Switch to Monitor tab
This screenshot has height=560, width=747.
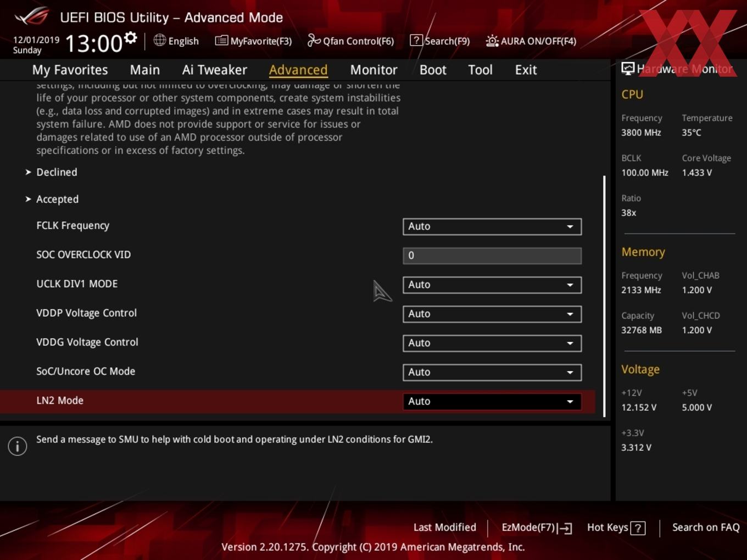click(374, 70)
